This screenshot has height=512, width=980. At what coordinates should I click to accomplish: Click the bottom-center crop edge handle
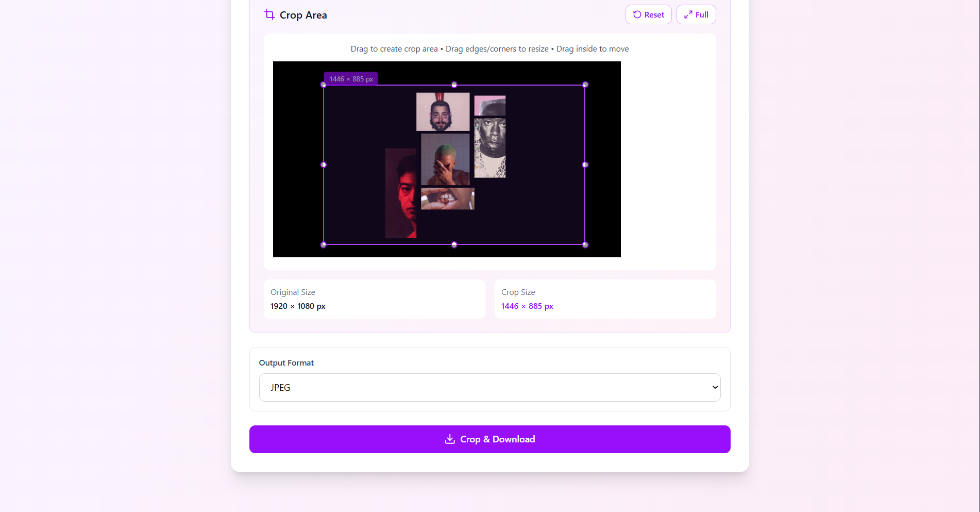[454, 245]
